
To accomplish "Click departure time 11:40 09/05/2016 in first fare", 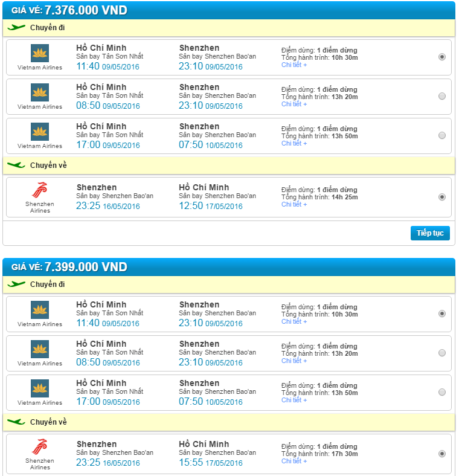I will 108,66.
